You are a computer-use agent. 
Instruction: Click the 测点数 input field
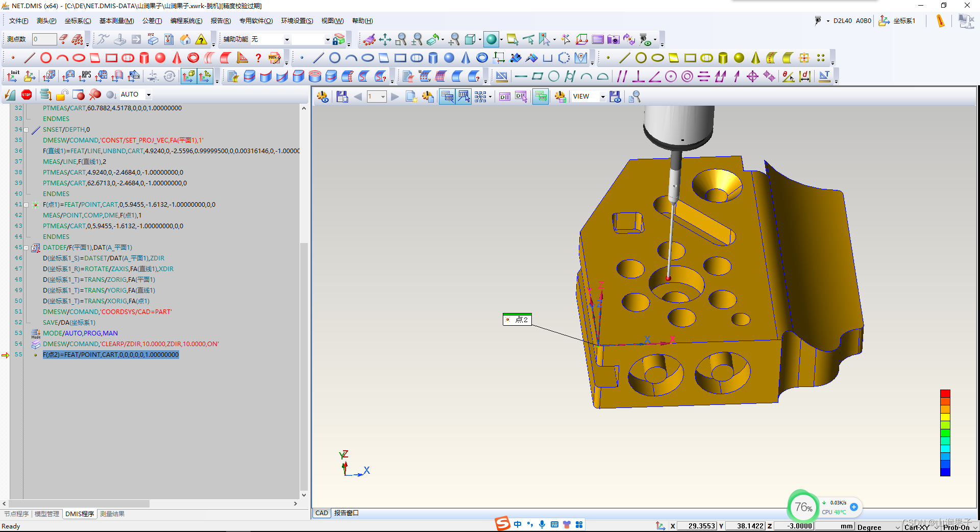pos(44,39)
